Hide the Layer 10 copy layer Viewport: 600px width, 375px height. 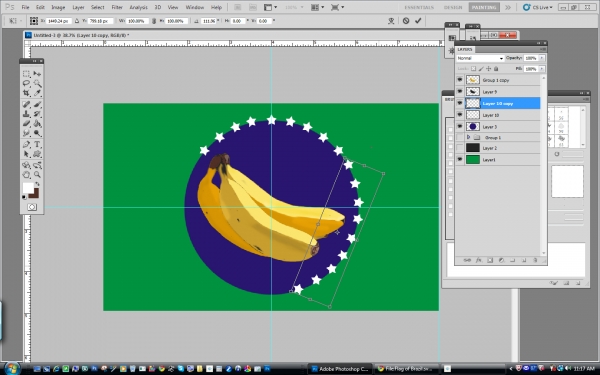460,103
